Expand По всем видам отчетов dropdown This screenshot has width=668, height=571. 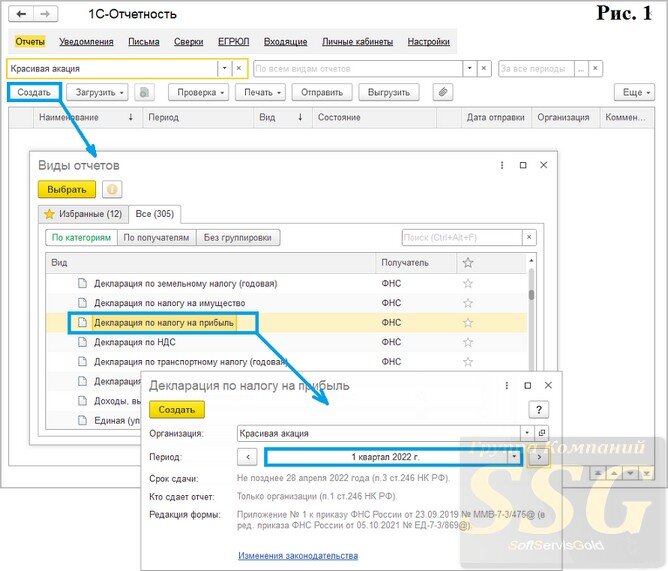point(469,68)
